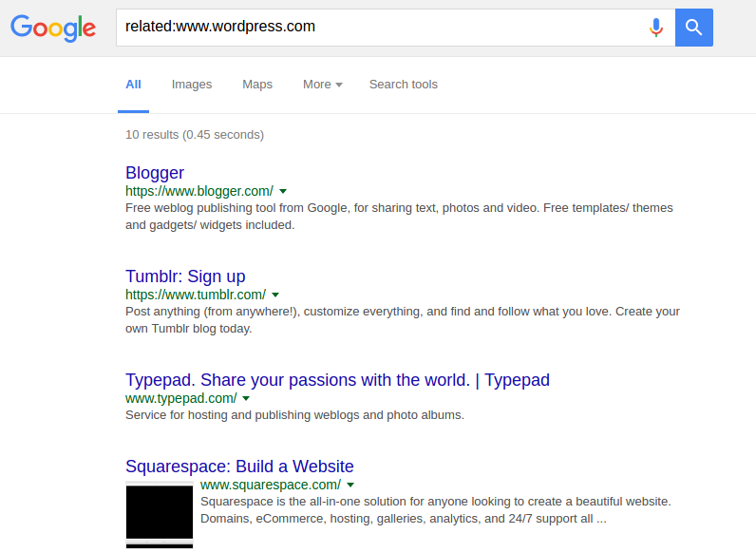Click the microphone voice search icon
Screen dimensions: 756x553
[655, 28]
